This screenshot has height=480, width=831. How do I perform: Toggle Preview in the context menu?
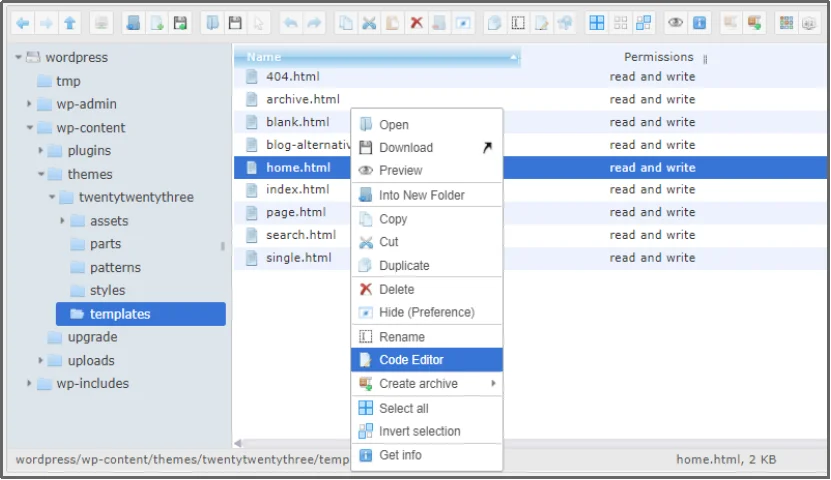tap(427, 170)
